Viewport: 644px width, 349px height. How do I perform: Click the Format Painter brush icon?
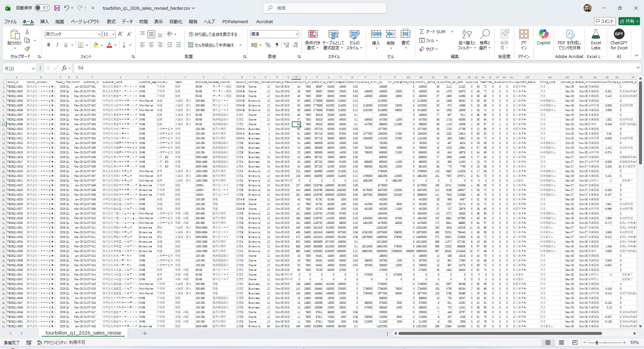[x=28, y=49]
